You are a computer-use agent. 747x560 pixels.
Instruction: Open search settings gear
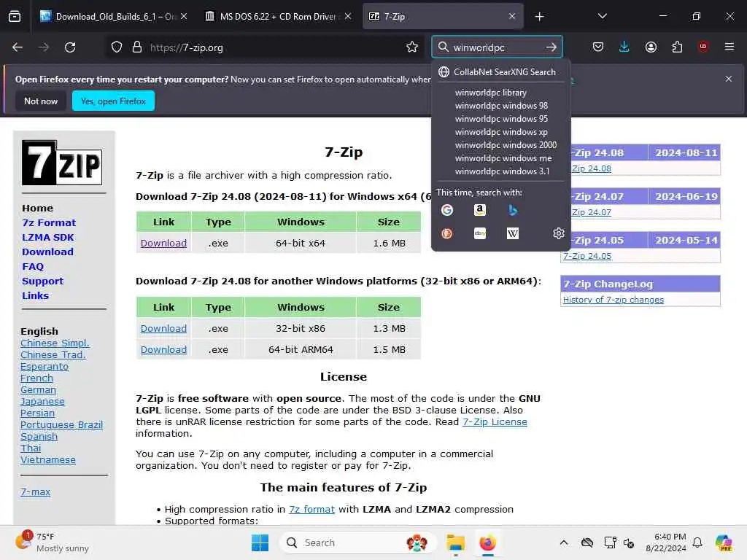tap(558, 233)
